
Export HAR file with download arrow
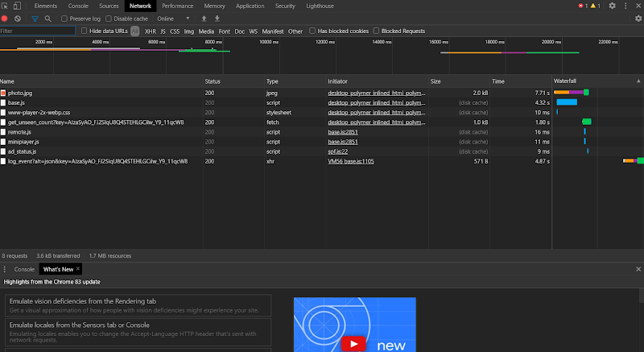tap(217, 19)
